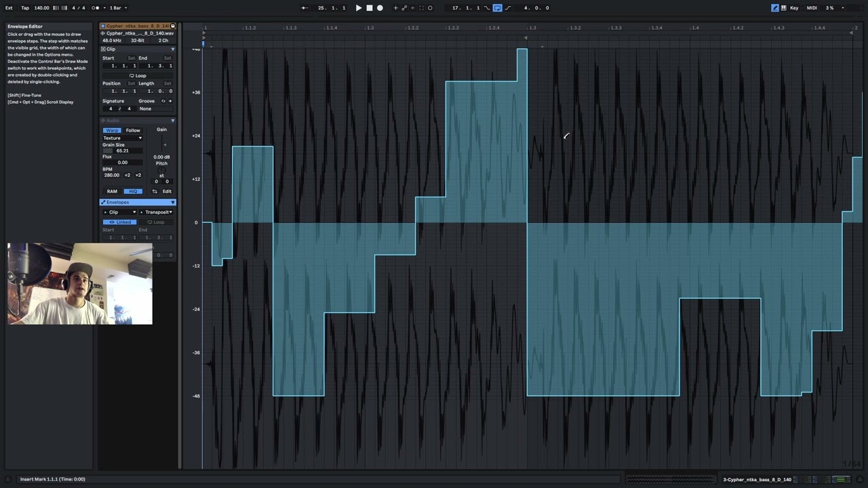Click the 140.00 tempo field
This screenshot has height=488, width=868.
pyautogui.click(x=41, y=8)
